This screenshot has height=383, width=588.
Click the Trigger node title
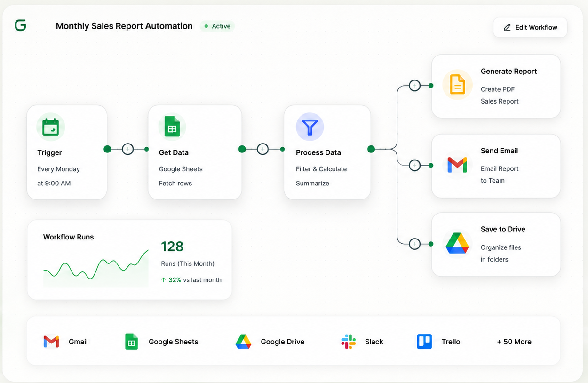[x=49, y=153]
